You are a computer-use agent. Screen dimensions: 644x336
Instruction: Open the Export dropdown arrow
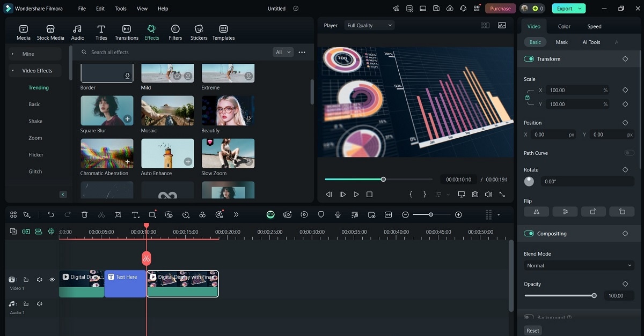pos(581,9)
